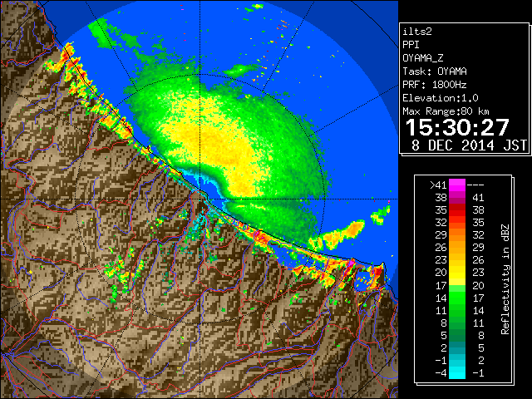Click the 'PRF: 1800Hz' text
Image resolution: width=532 pixels, height=399 pixels.
(x=435, y=85)
